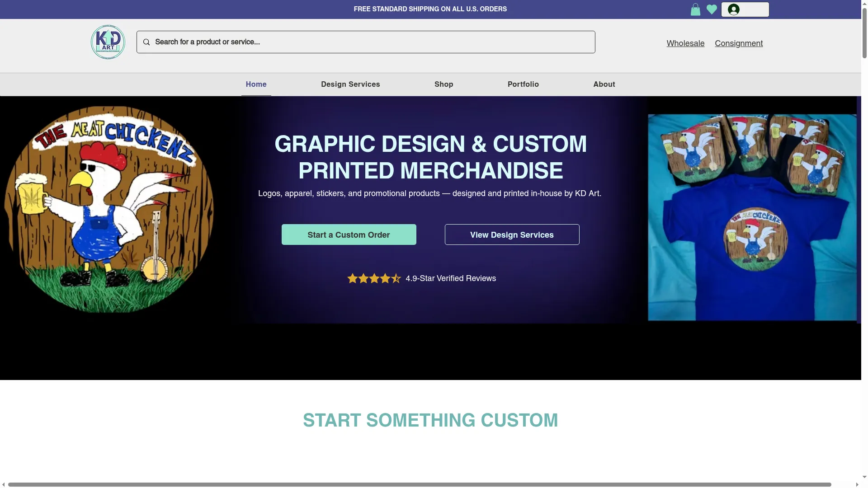The height and width of the screenshot is (488, 868).
Task: Click the scroll right arrow
Action: 858,484
